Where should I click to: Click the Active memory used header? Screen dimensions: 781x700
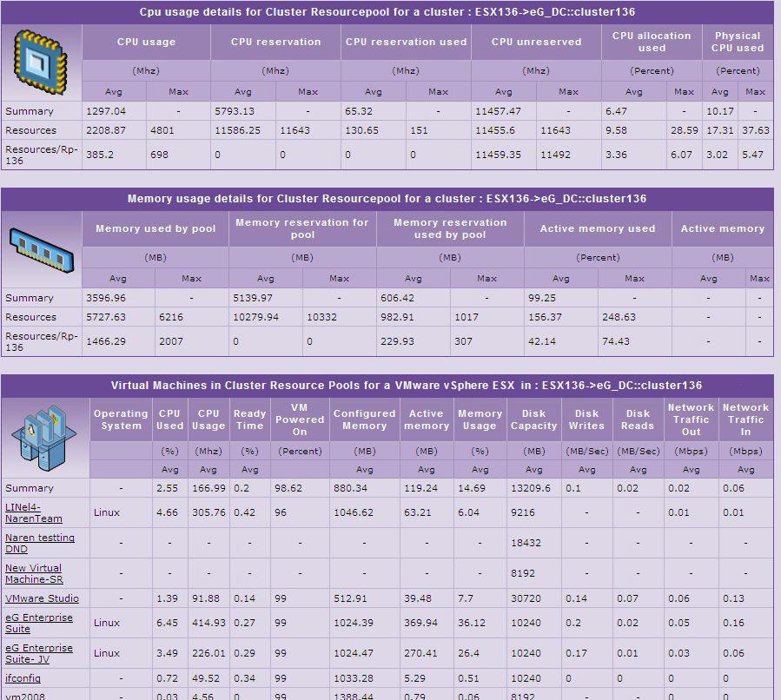point(598,228)
